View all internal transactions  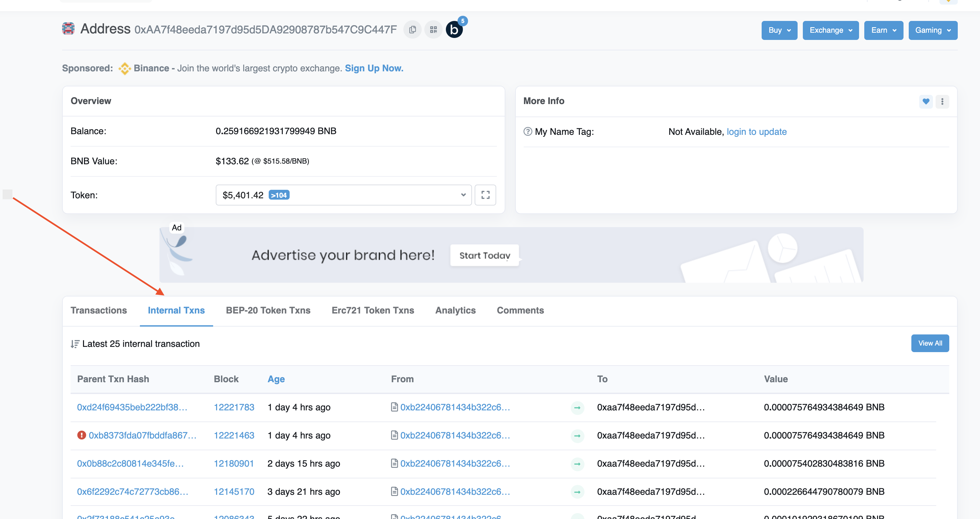pos(930,343)
